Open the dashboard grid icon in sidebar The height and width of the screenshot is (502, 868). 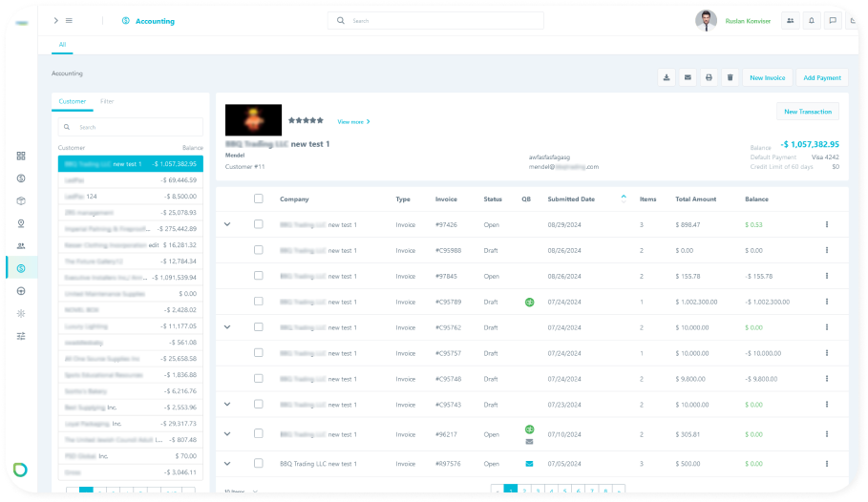click(21, 156)
